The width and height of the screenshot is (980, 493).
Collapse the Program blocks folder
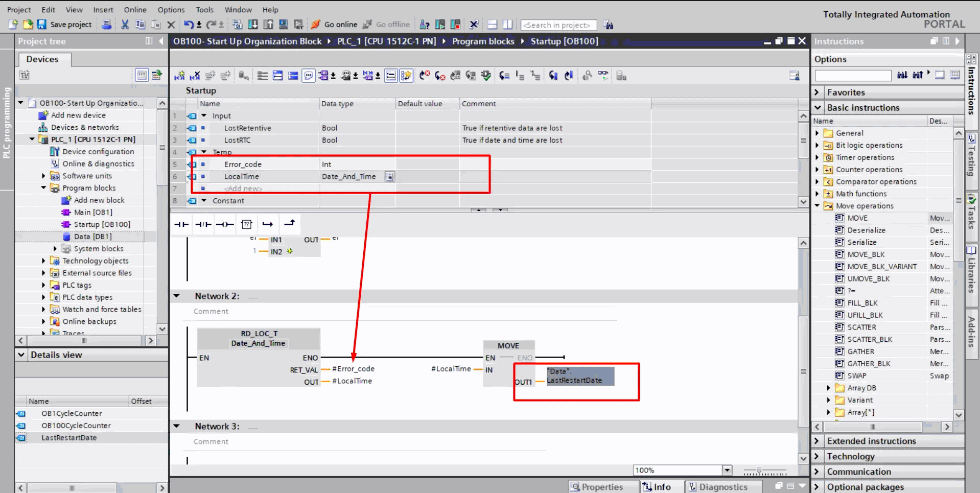tap(43, 187)
